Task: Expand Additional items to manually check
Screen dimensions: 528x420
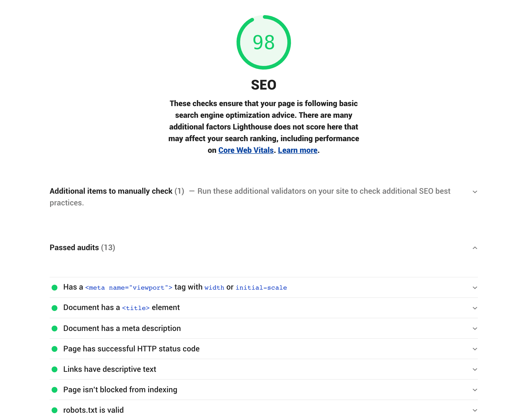Action: click(475, 192)
